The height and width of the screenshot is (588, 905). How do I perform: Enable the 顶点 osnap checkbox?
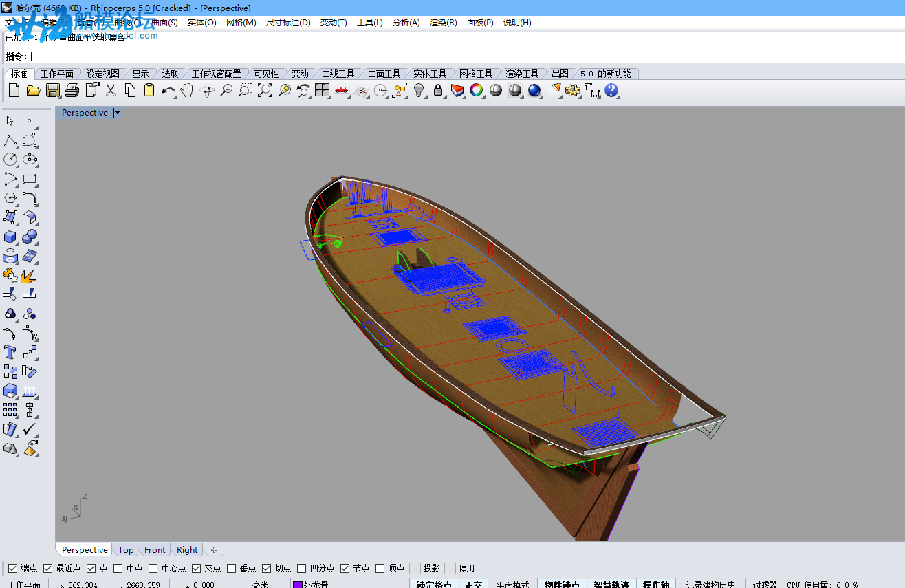380,568
